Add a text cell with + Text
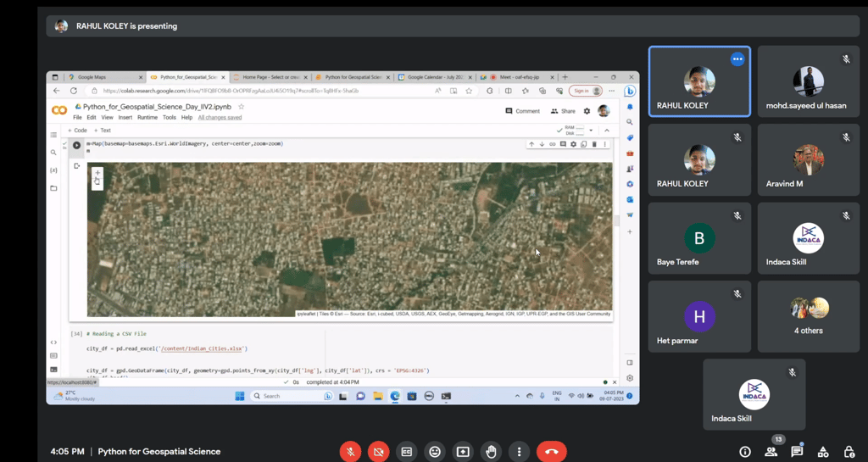 coord(103,131)
